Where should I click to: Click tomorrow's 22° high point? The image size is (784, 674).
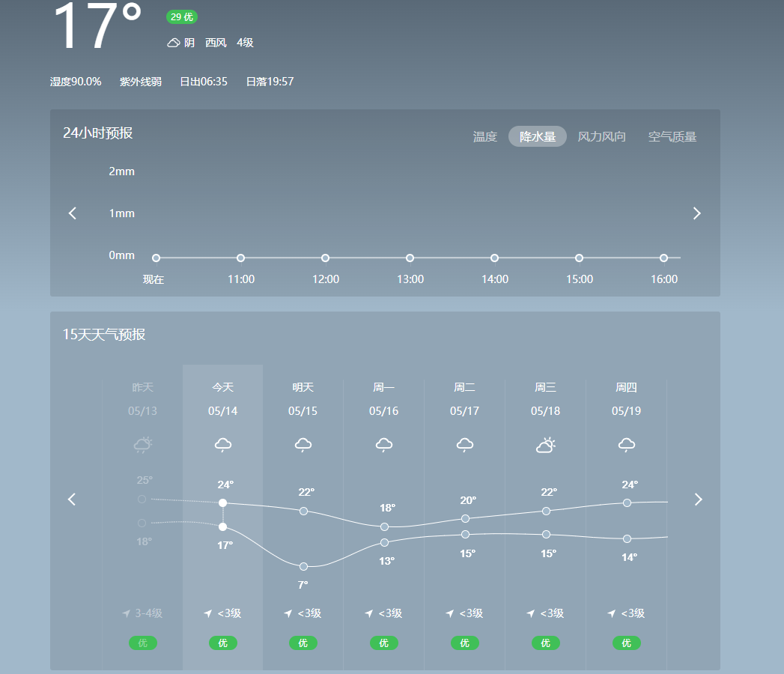[x=303, y=511]
